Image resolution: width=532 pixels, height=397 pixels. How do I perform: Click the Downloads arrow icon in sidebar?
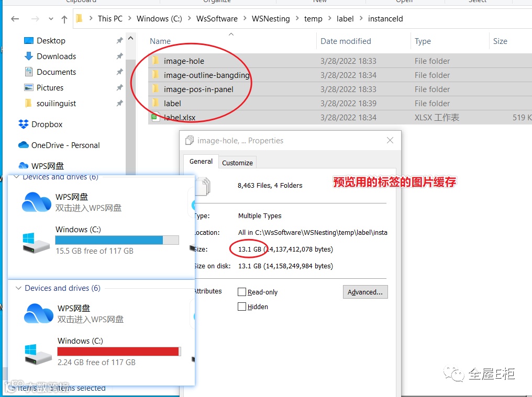click(29, 56)
